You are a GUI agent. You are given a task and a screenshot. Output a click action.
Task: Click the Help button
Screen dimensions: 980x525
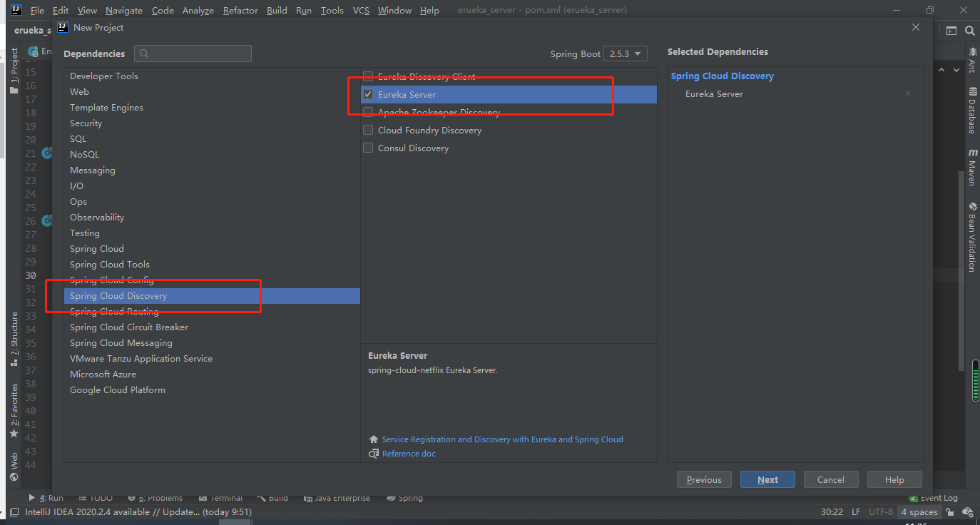point(894,479)
